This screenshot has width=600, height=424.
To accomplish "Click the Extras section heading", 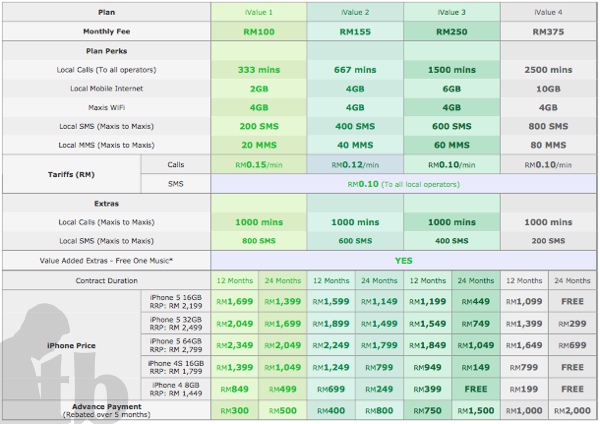I will (x=105, y=203).
